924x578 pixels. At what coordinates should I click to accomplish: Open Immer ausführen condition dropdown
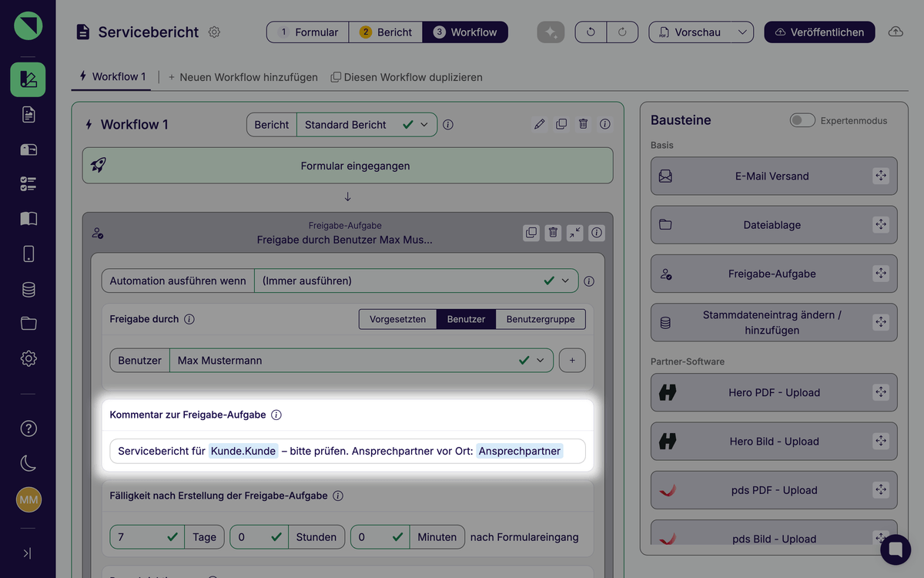click(417, 281)
